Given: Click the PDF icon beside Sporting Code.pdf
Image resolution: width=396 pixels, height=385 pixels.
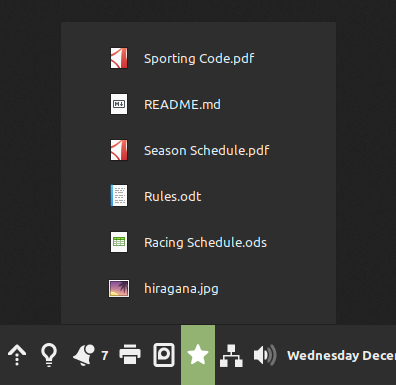Looking at the screenshot, I should point(119,58).
